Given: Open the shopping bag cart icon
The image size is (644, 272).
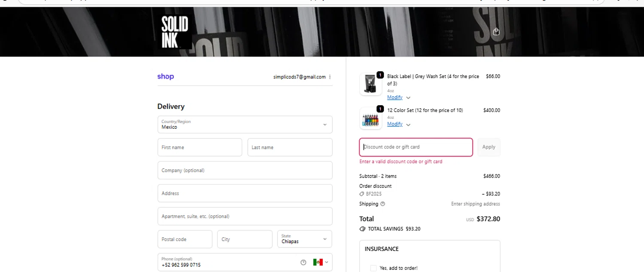Looking at the screenshot, I should tap(496, 31).
